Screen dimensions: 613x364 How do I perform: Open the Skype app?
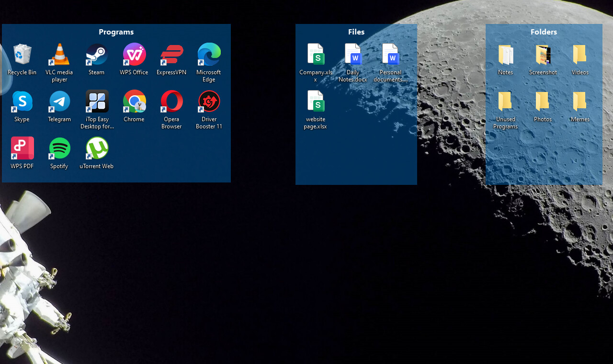pyautogui.click(x=22, y=101)
